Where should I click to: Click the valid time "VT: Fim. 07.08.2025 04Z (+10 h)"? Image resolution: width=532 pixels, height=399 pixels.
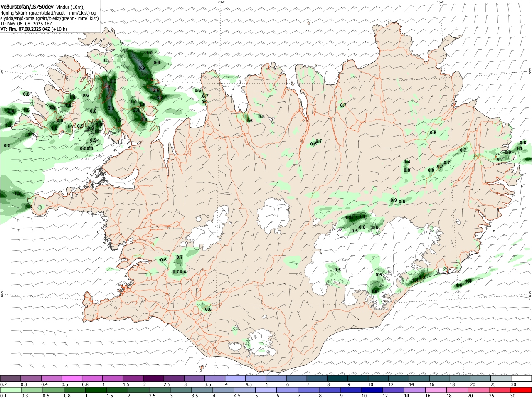click(34, 29)
